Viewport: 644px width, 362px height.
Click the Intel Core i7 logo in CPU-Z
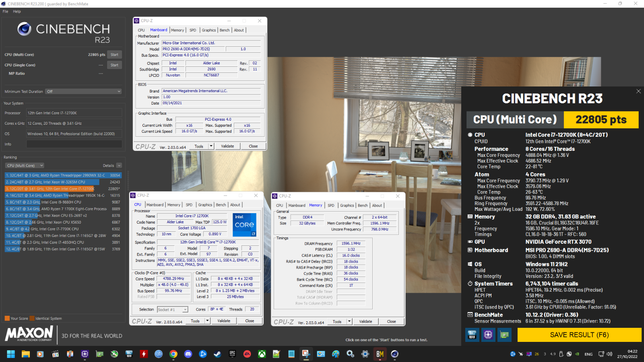[x=244, y=225]
